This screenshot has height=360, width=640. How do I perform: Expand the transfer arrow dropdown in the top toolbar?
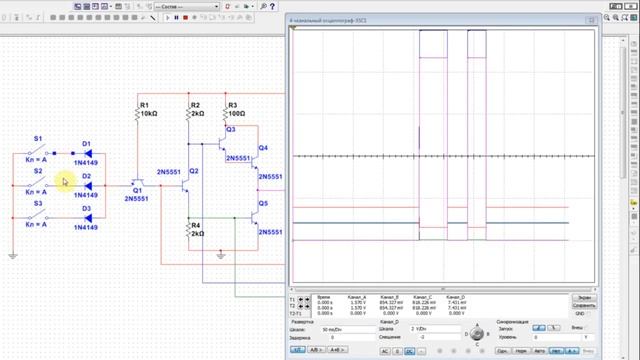(253, 7)
